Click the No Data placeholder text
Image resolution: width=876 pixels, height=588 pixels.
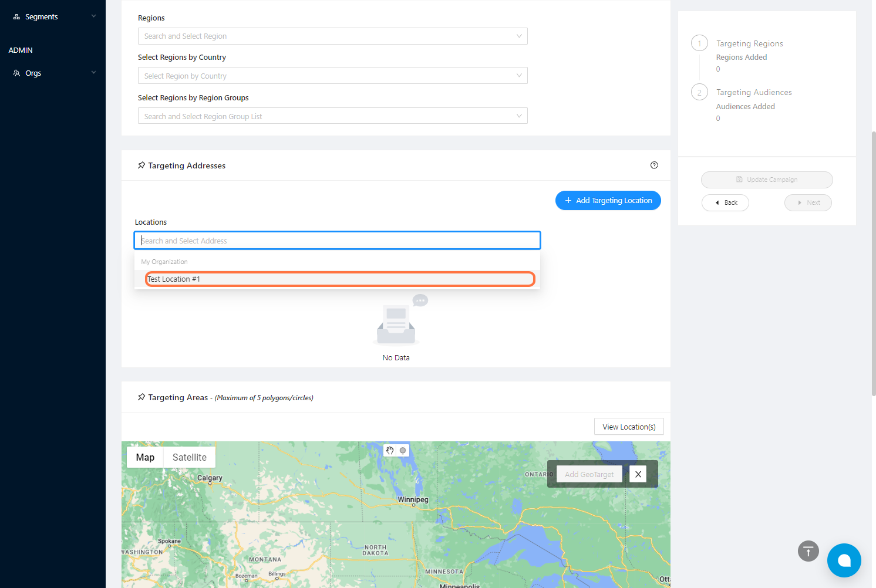point(396,358)
